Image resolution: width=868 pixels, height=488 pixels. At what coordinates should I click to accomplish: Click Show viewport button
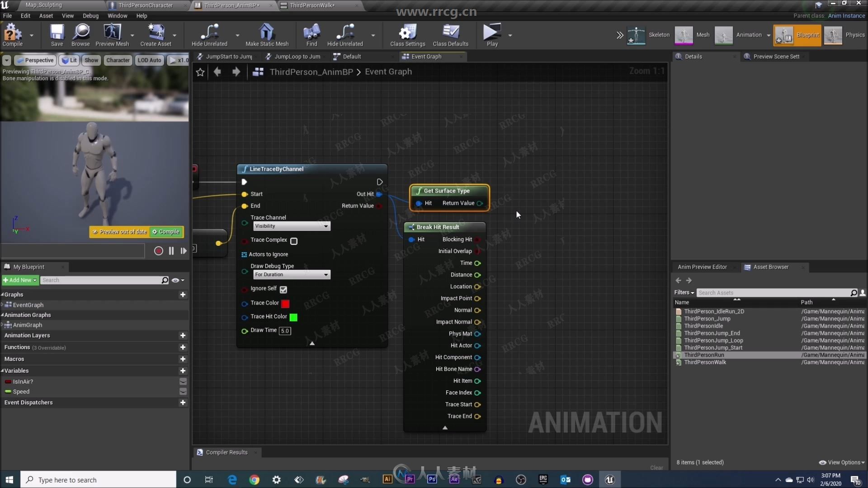point(91,60)
